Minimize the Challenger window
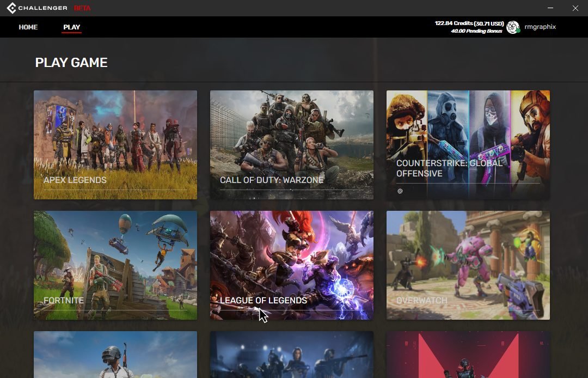Image resolution: width=588 pixels, height=378 pixels. click(x=550, y=8)
